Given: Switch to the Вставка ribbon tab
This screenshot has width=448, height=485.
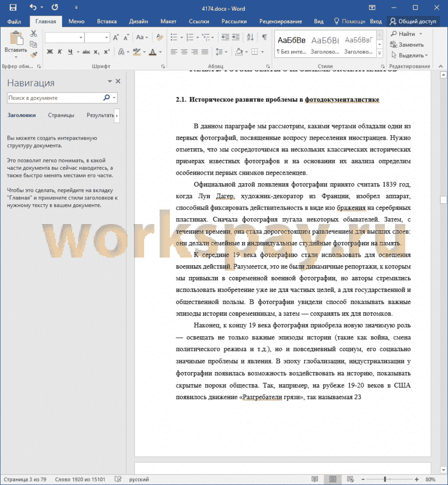Looking at the screenshot, I should click(x=107, y=21).
